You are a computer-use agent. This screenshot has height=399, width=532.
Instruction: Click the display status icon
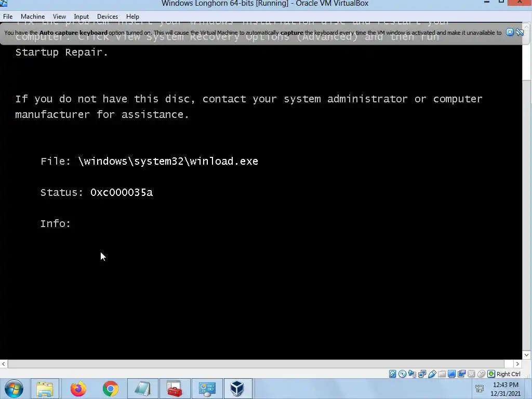pos(451,374)
